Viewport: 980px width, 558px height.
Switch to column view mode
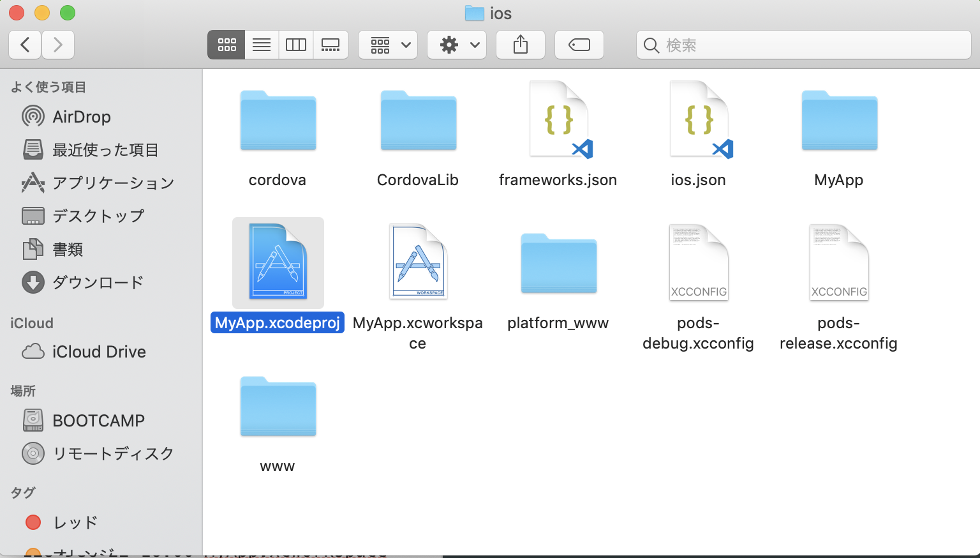(x=296, y=45)
